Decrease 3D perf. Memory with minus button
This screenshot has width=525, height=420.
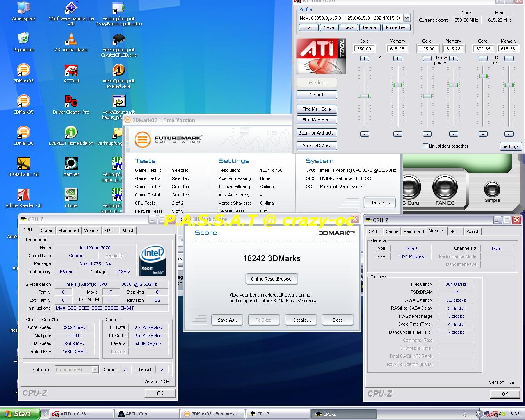point(509,134)
